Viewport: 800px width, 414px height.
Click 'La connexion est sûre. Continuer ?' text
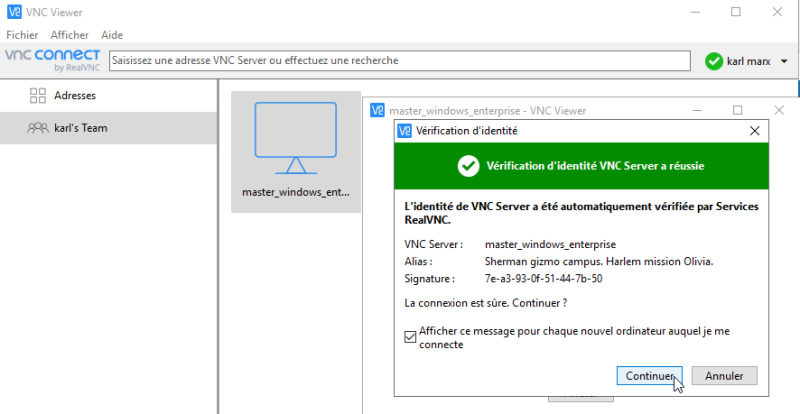486,303
